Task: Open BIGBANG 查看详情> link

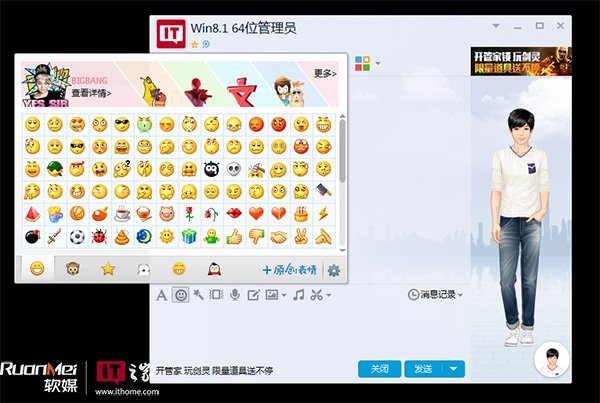Action: pos(91,93)
